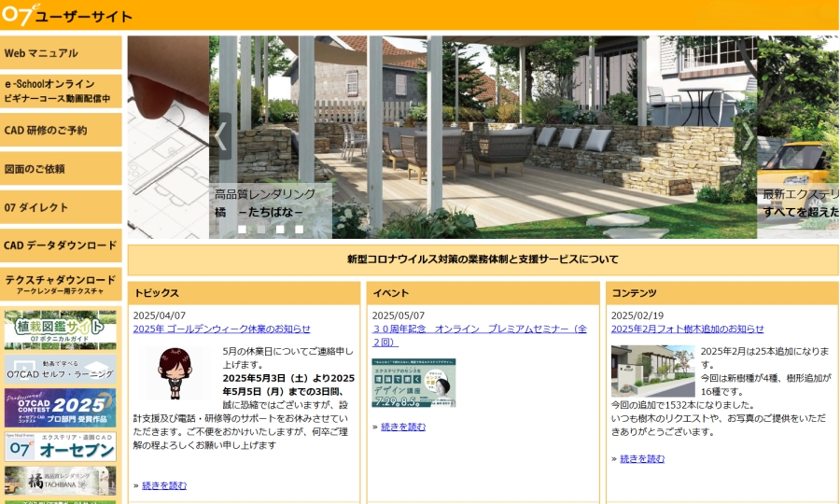This screenshot has height=504, width=840.
Task: Click the O7 user site logo
Action: [x=67, y=15]
